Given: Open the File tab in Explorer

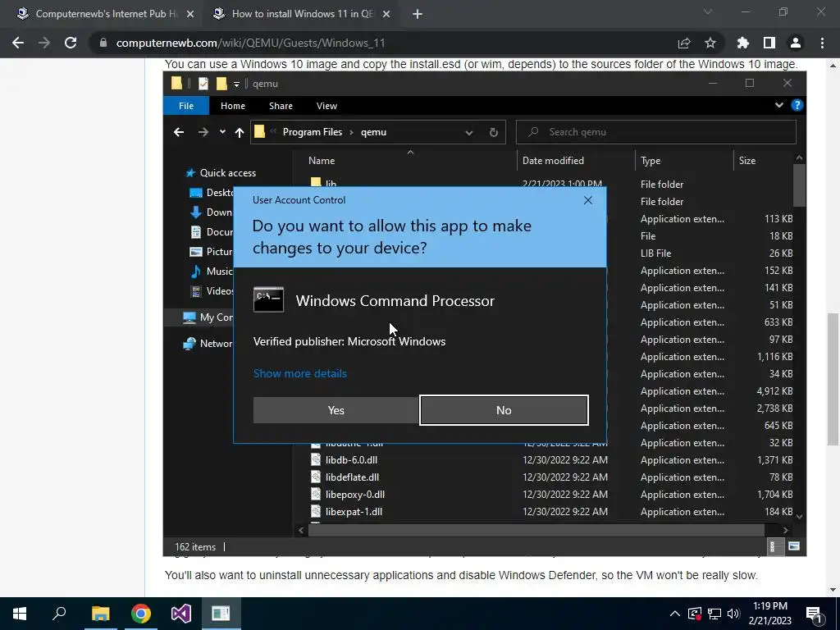Looking at the screenshot, I should pos(186,106).
